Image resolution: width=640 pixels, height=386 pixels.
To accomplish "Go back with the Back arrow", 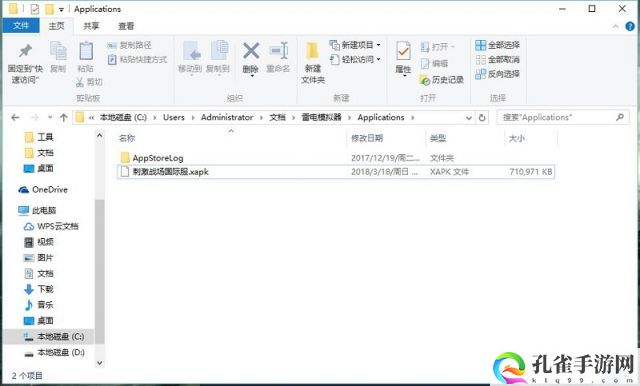I will [16, 118].
